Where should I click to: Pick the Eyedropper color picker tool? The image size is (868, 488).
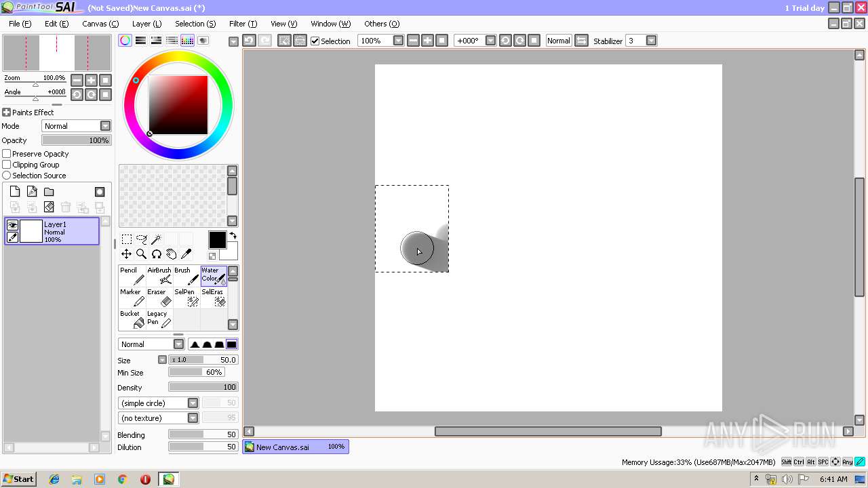click(186, 254)
